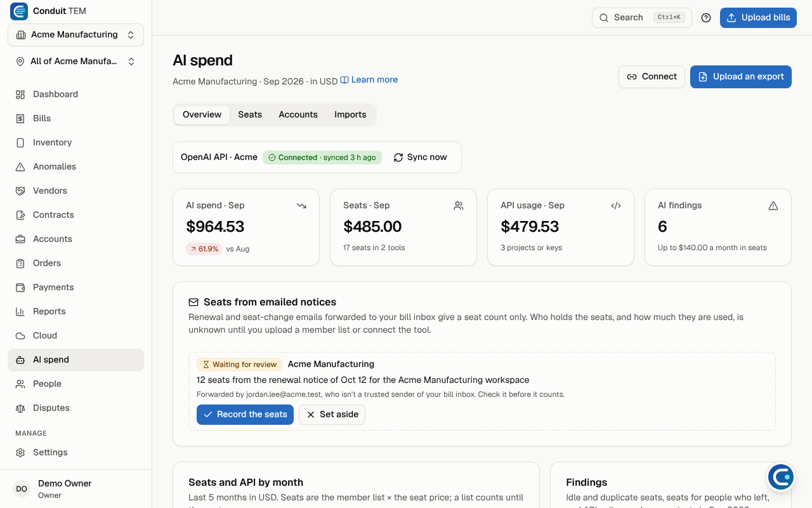Click the Disputes scales icon in sidebar
Screen dimensions: 812x508
20,408
